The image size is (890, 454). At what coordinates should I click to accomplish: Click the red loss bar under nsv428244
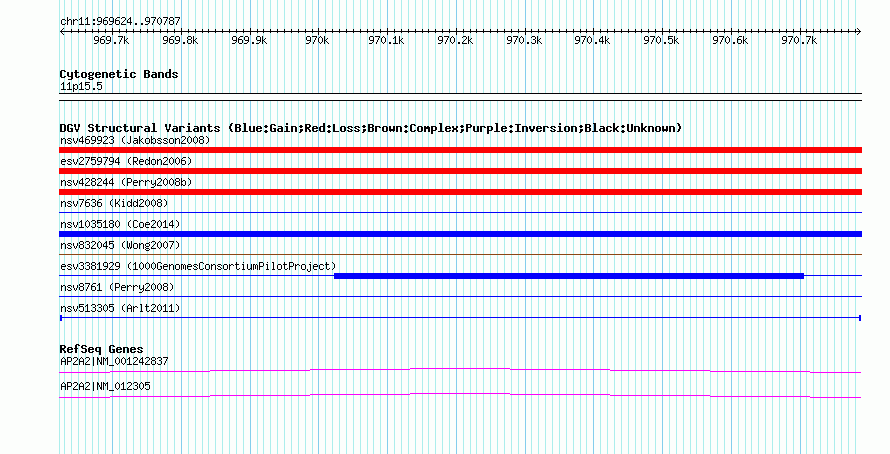click(460, 192)
